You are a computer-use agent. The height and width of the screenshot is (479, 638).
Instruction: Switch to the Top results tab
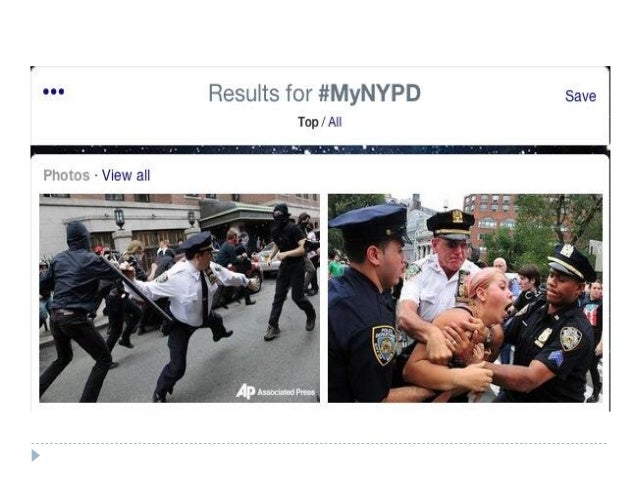coord(308,122)
